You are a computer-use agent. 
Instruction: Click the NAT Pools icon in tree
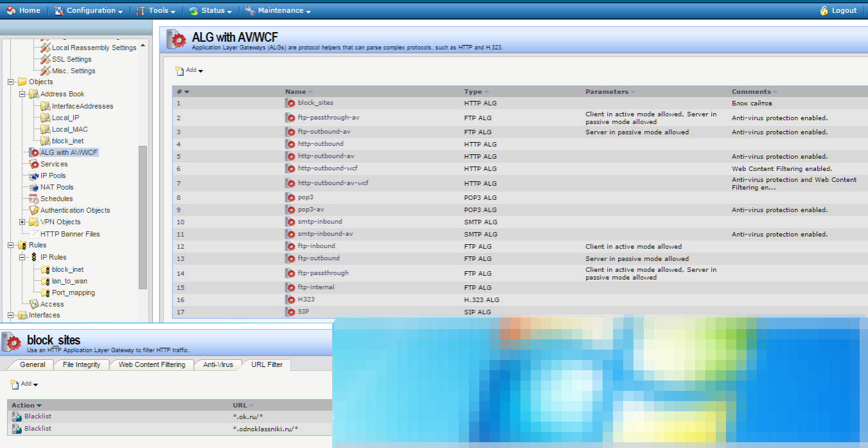pyautogui.click(x=34, y=187)
